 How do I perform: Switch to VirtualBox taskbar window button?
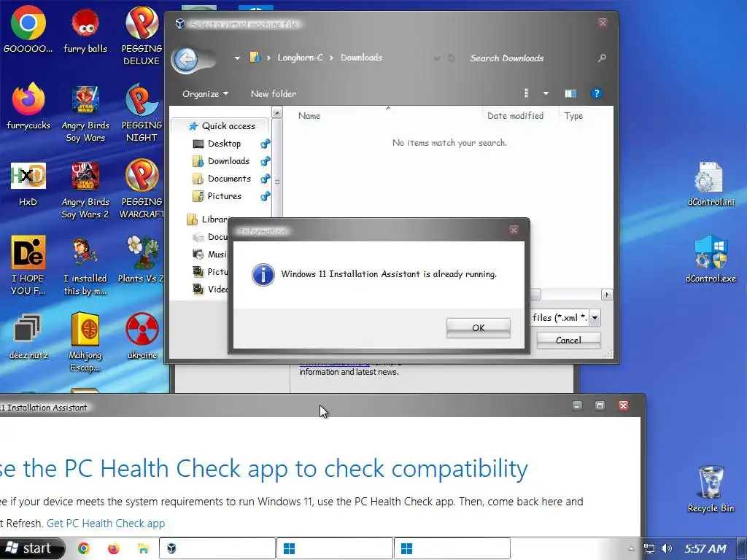pyautogui.click(x=217, y=548)
